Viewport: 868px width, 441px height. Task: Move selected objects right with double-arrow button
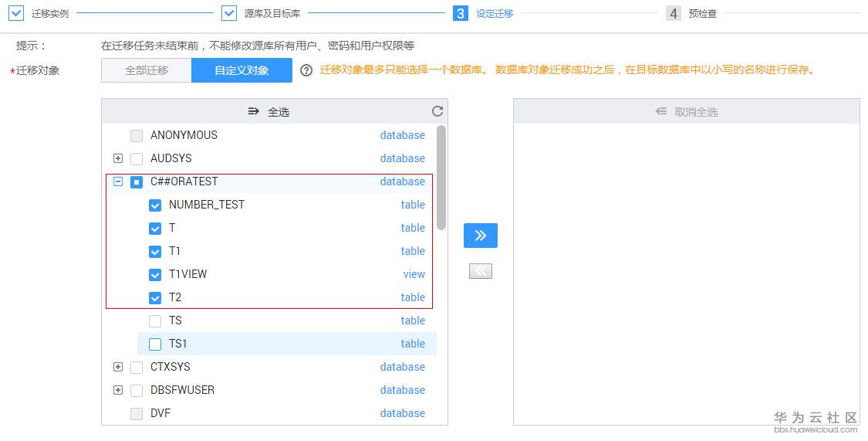pos(481,236)
